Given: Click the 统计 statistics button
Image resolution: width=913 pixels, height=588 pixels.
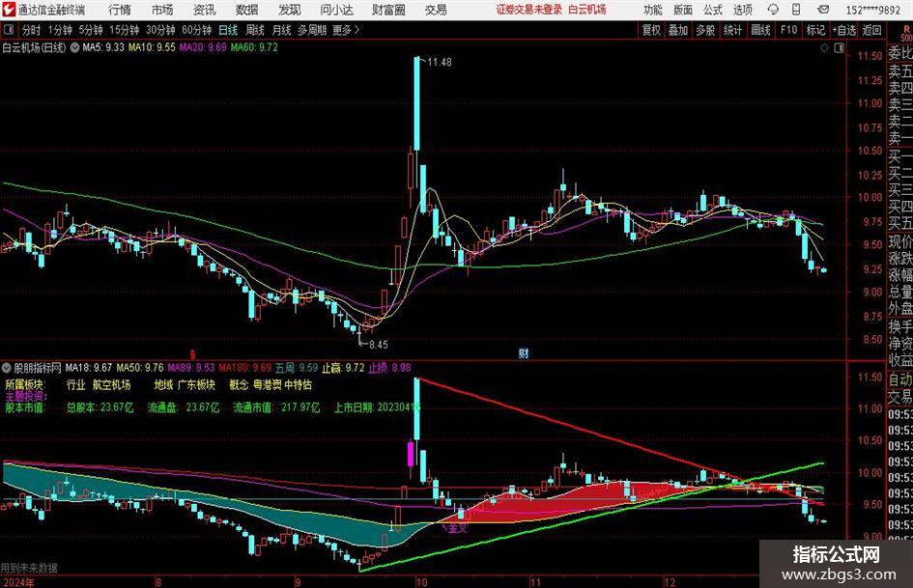Looking at the screenshot, I should pos(732,30).
